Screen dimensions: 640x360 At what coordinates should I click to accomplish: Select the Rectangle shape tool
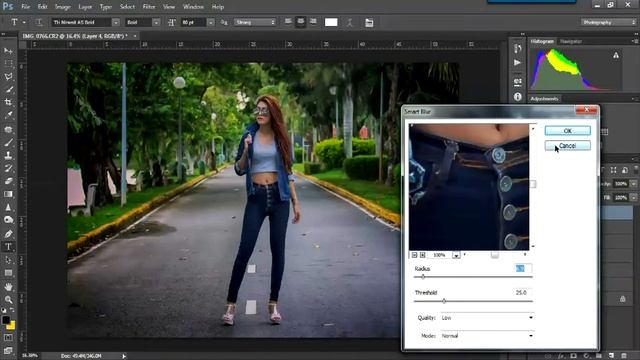pos(8,273)
